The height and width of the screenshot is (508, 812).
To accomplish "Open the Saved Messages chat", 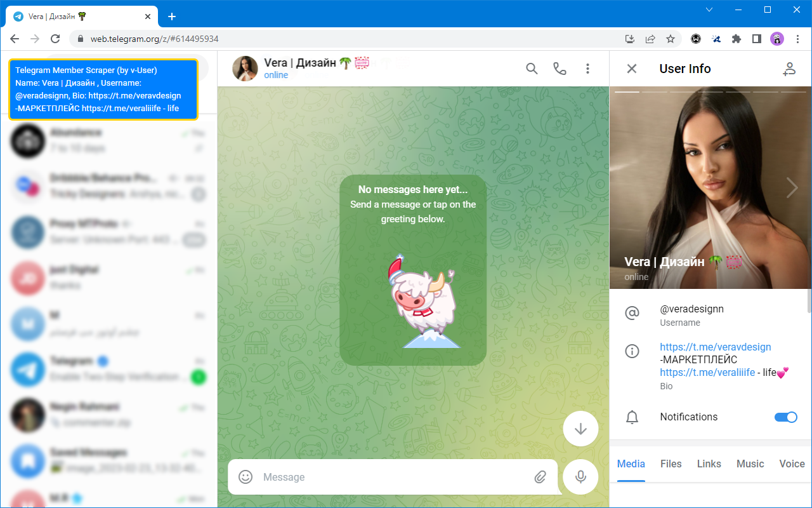I will pyautogui.click(x=108, y=460).
